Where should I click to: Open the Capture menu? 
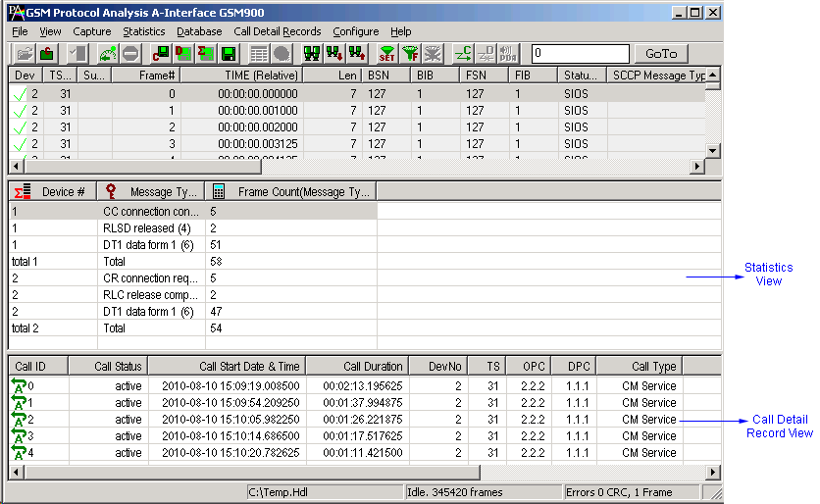click(92, 31)
